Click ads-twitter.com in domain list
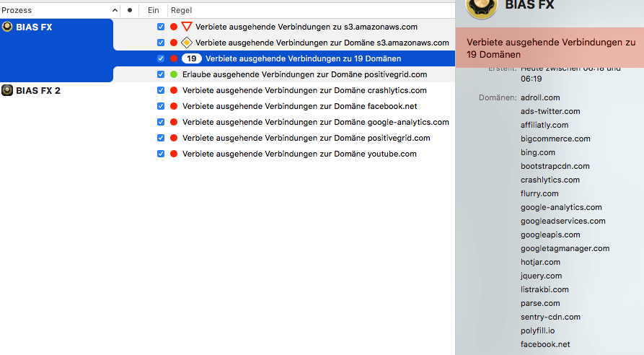This screenshot has width=644, height=355. tap(550, 111)
